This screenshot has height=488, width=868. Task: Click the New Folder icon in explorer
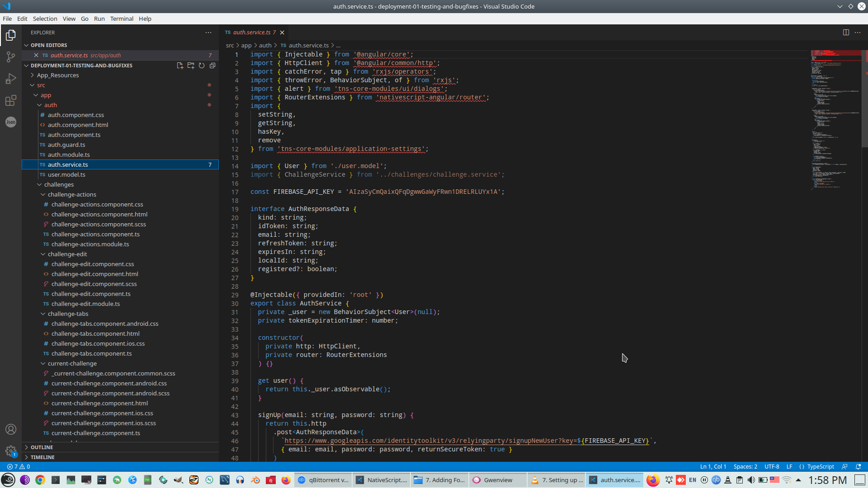[x=191, y=66]
